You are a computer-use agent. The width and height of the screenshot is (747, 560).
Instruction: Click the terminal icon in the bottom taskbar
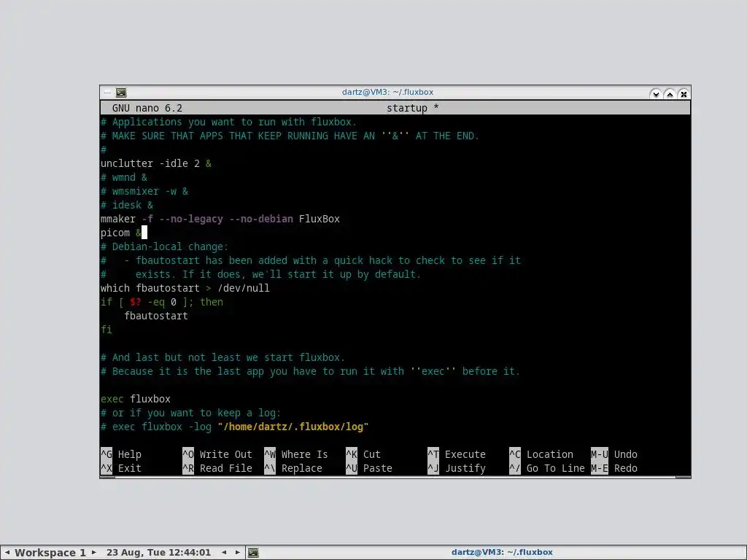point(253,553)
